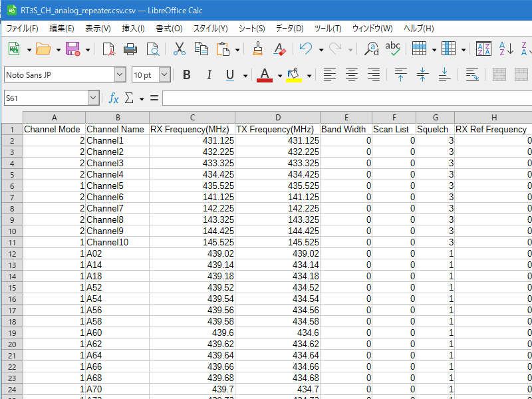Run the Spelling check icon
532x399 pixels.
393,49
